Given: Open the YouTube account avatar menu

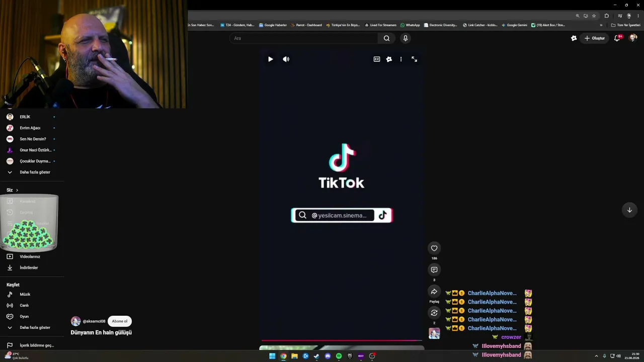Looking at the screenshot, I should coord(633,38).
